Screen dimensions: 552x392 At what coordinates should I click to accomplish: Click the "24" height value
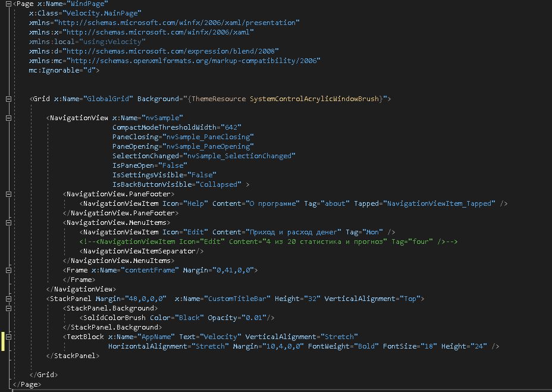478,346
